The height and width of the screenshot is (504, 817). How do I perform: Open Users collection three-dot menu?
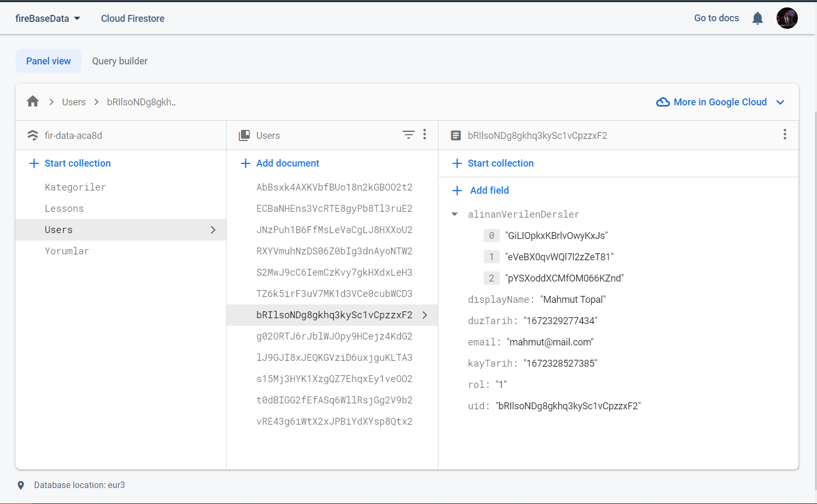425,134
